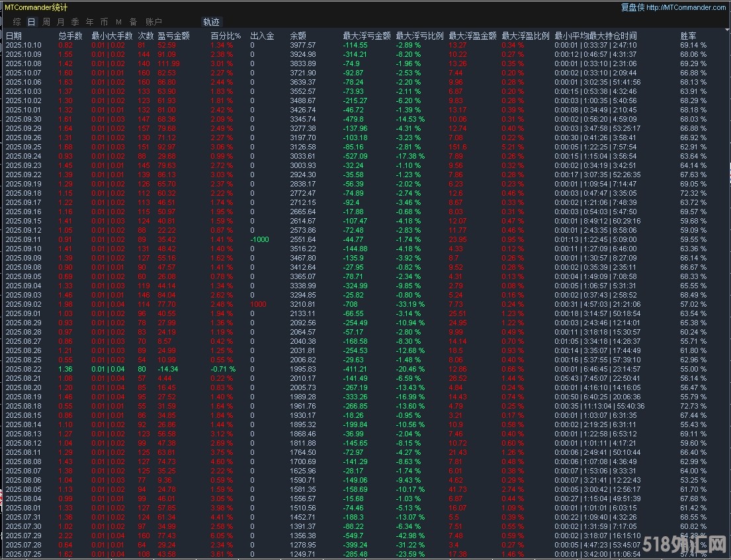Open the 备 notes tab
The image size is (731, 560).
[x=134, y=22]
